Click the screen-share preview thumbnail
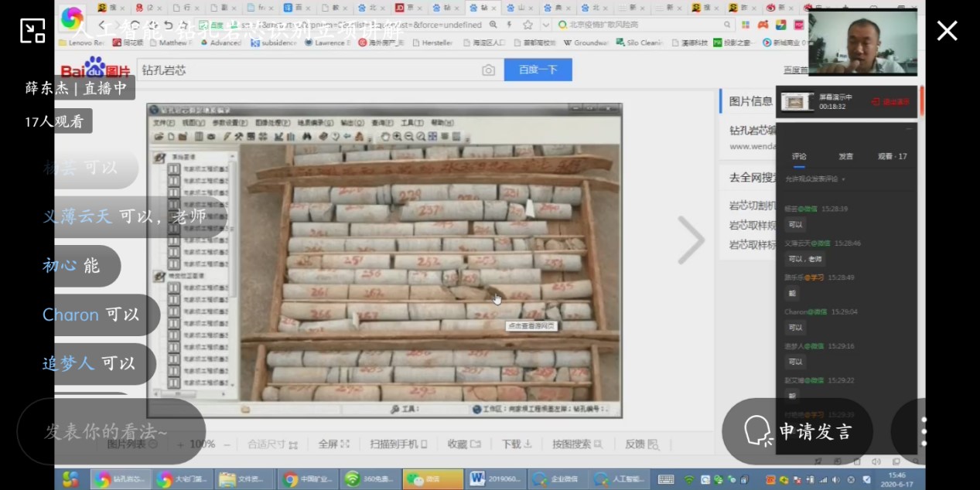Screen dimensions: 980x490 point(797,101)
